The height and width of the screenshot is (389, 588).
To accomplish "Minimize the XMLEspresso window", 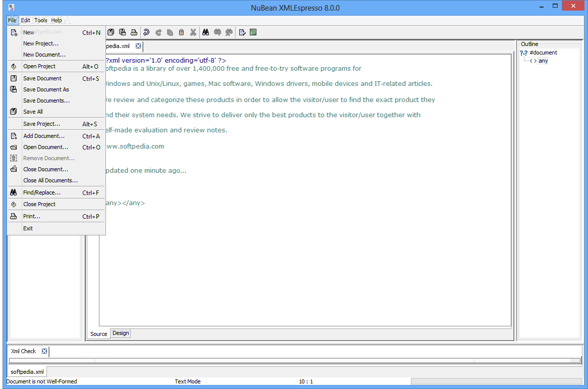I will tap(543, 6).
